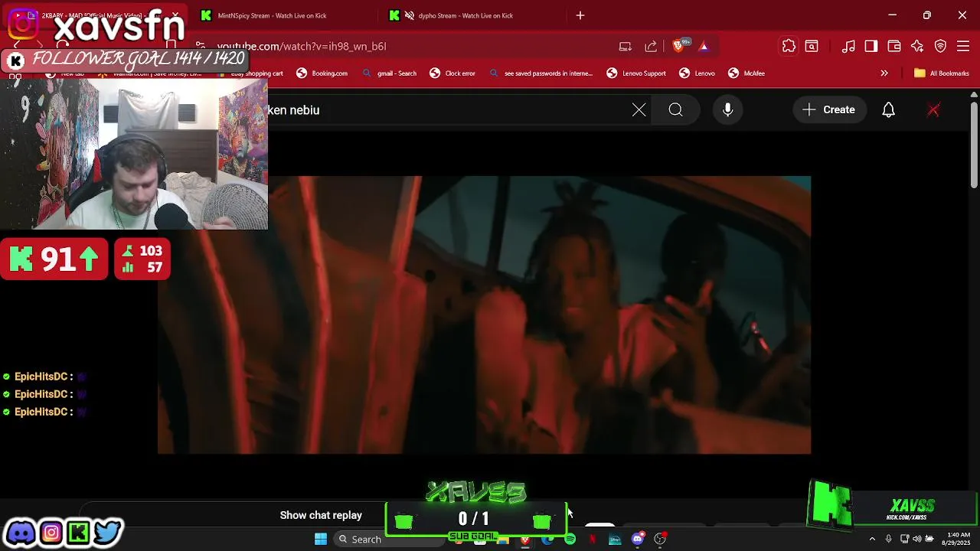The width and height of the screenshot is (980, 551).
Task: Click the microphone icon in system tray
Action: 888,540
